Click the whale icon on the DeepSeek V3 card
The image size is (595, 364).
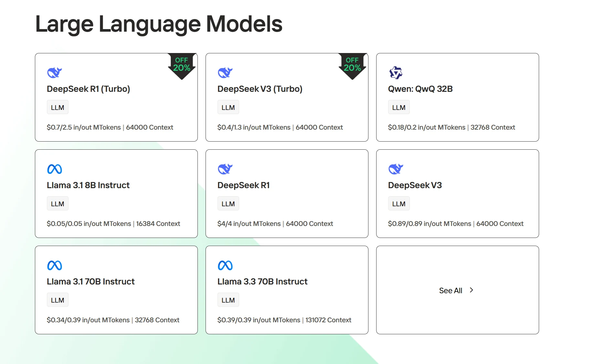point(396,169)
